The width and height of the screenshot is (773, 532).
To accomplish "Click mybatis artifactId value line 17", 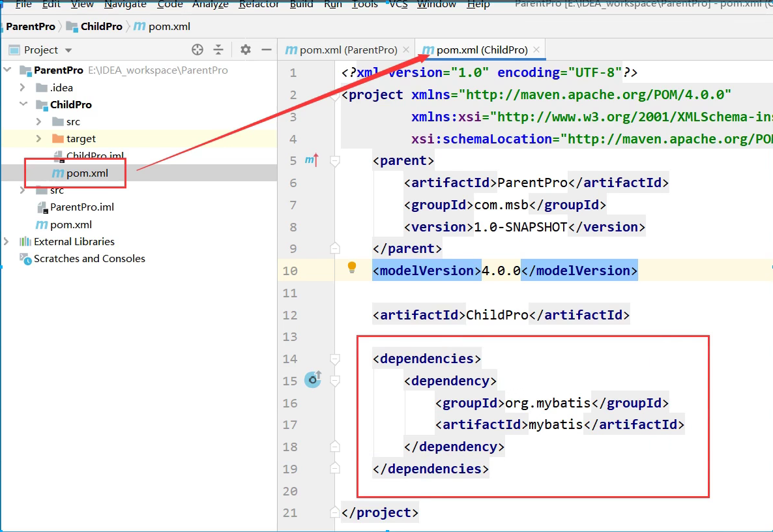I will [x=555, y=424].
